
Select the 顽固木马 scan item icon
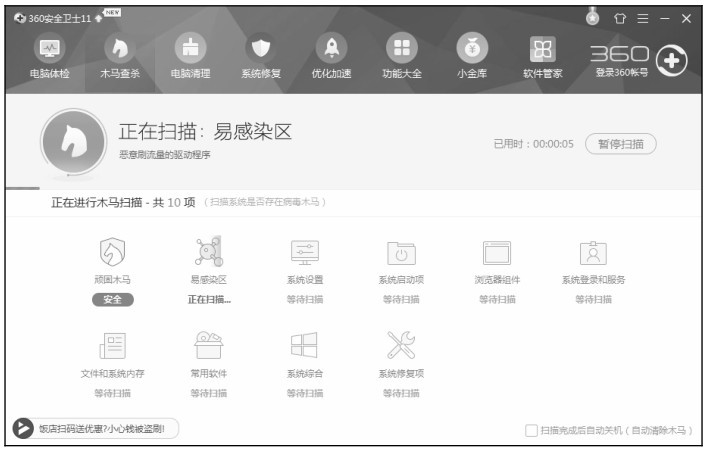112,251
